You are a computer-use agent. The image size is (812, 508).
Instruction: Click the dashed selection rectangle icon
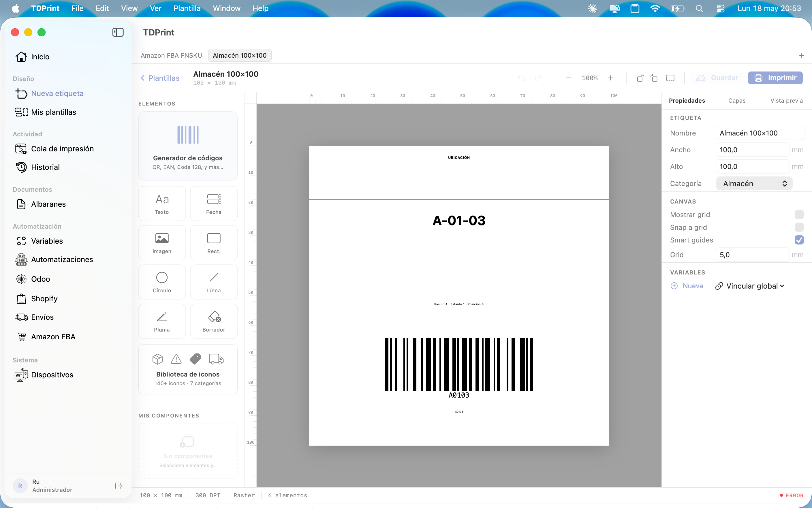click(x=670, y=78)
